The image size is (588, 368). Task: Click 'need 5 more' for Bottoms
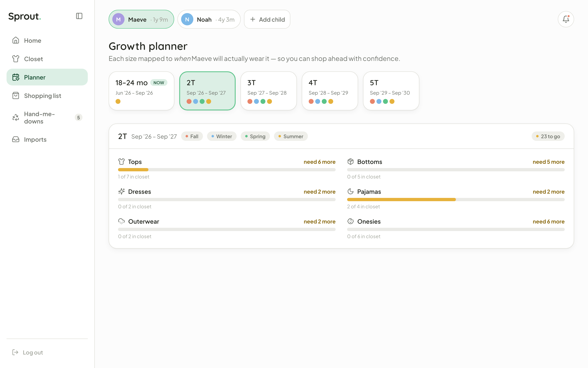point(548,162)
